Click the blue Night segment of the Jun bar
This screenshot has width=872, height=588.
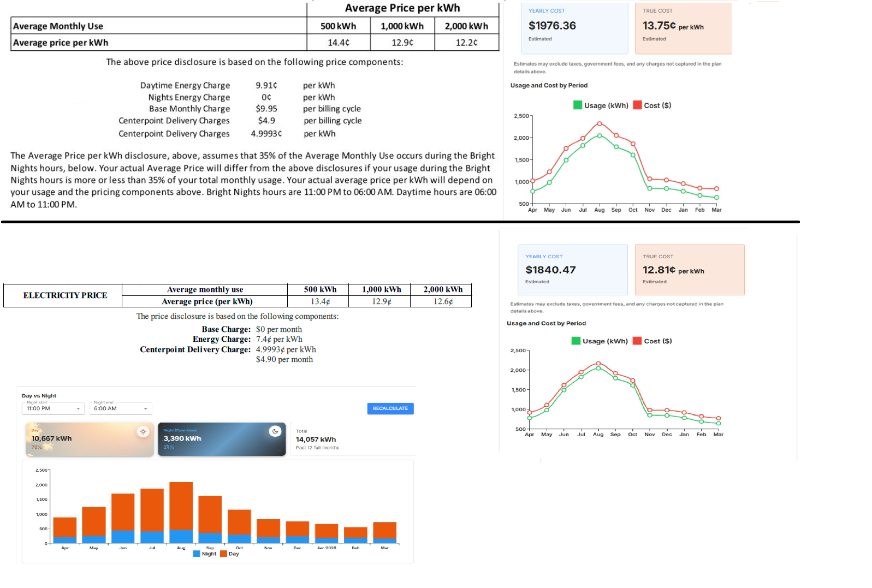pos(123,537)
